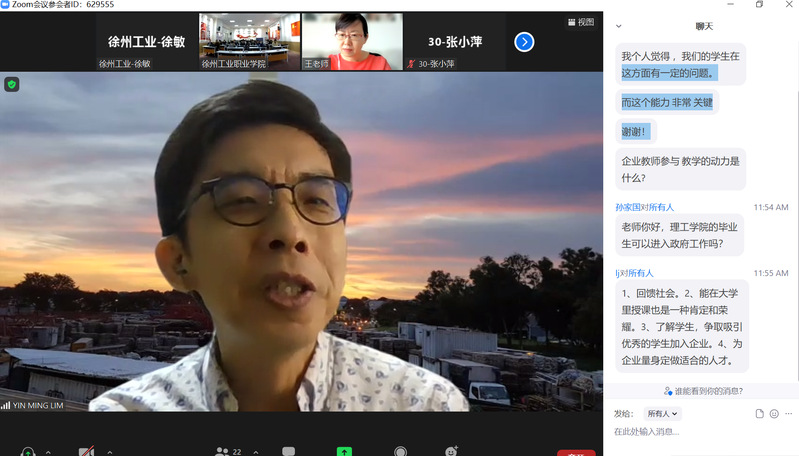Screen dimensions: 799x456
Task: Expand the audio settings arrow
Action: coord(48,451)
